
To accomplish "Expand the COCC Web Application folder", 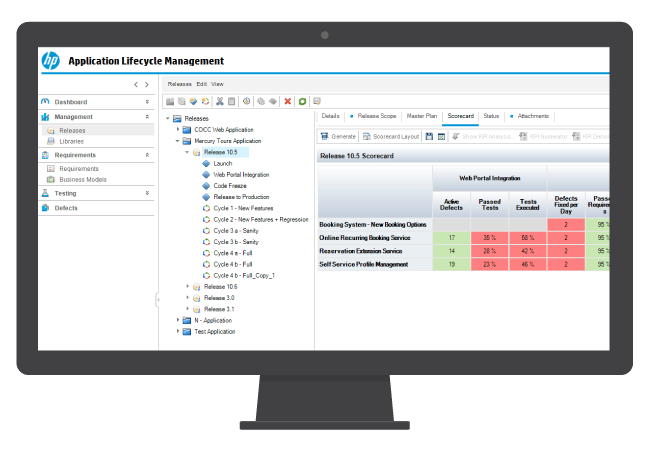I will pos(178,129).
